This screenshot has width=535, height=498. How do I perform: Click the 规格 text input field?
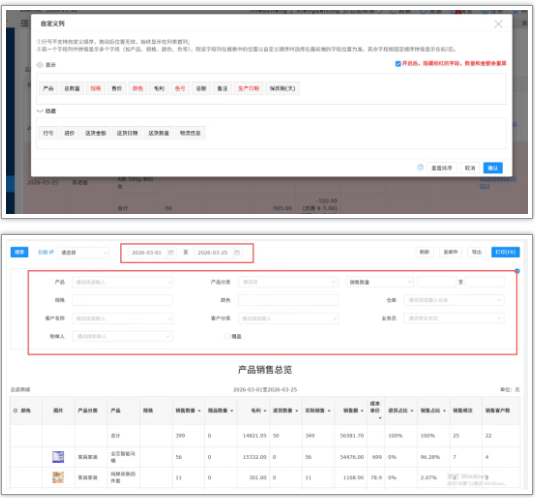coord(122,300)
